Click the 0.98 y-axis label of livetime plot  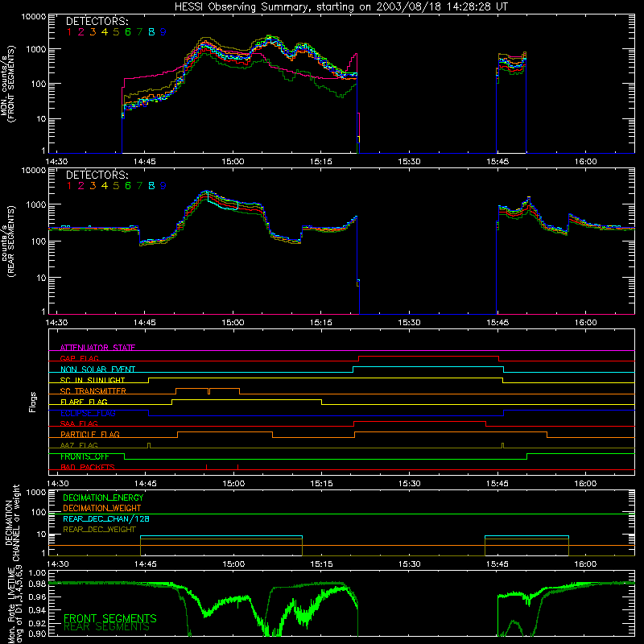tap(36, 584)
